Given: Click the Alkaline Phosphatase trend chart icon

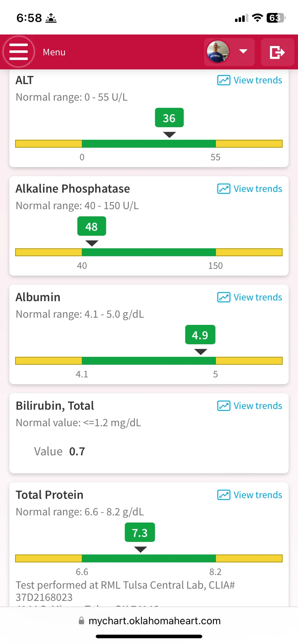Looking at the screenshot, I should (x=224, y=189).
